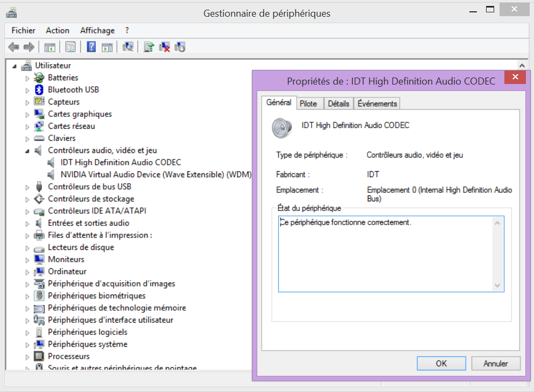This screenshot has width=534, height=392.
Task: Select the Cartes graphiques icon
Action: (x=39, y=114)
